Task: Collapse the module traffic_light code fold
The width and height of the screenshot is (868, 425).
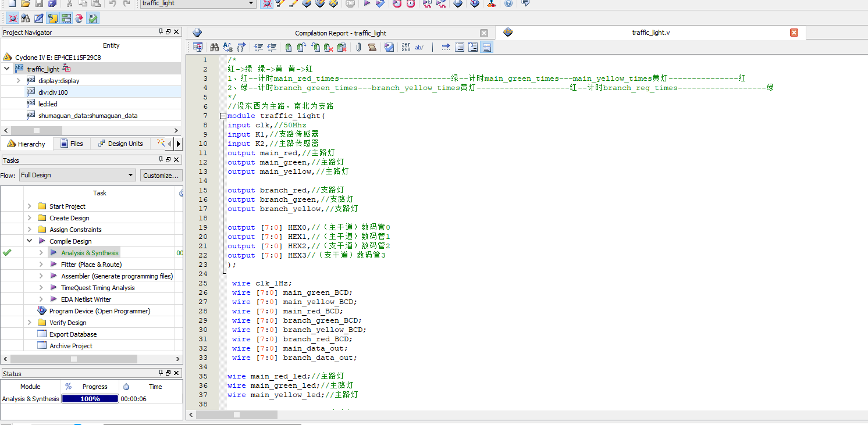Action: [x=223, y=116]
